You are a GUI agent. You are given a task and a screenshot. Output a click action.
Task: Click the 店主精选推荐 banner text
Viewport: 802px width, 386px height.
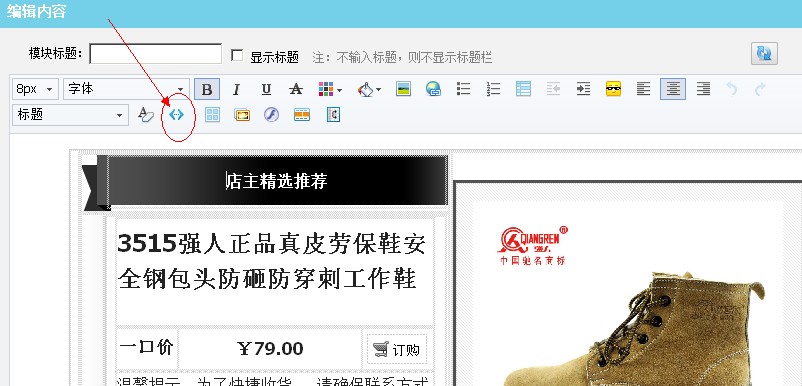(x=277, y=181)
